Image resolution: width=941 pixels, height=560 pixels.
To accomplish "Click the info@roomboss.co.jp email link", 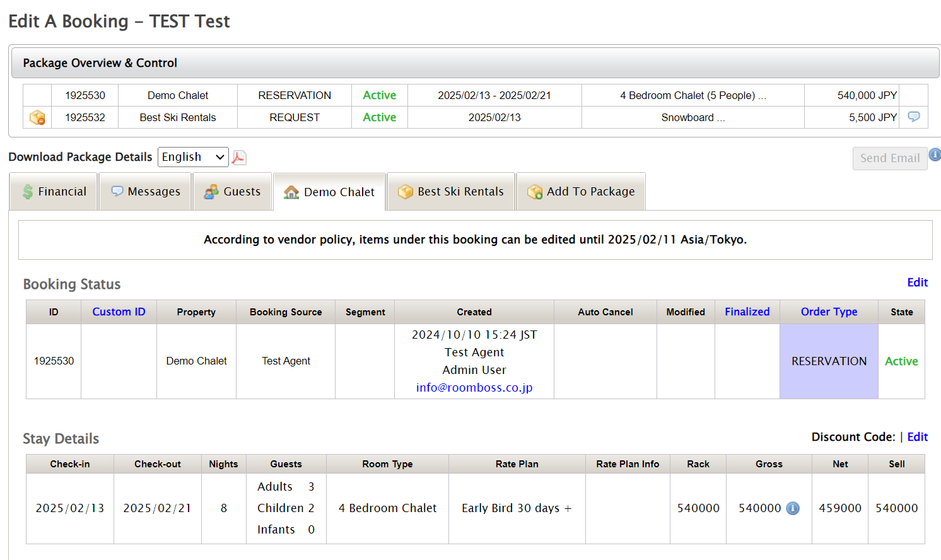I will (474, 388).
